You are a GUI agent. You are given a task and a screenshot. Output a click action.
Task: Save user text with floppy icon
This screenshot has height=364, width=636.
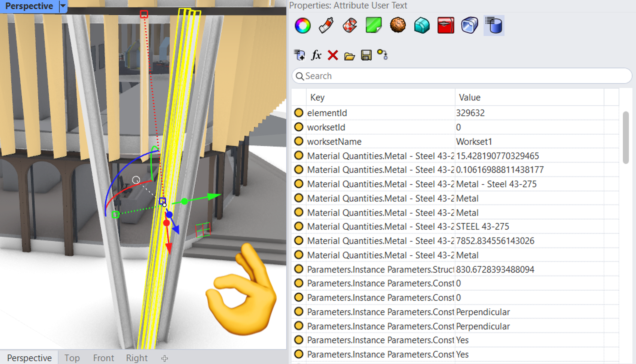click(366, 55)
